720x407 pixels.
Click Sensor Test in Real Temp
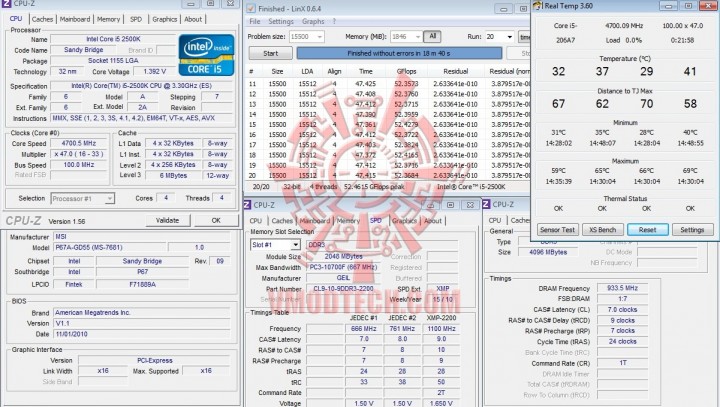coord(557,230)
